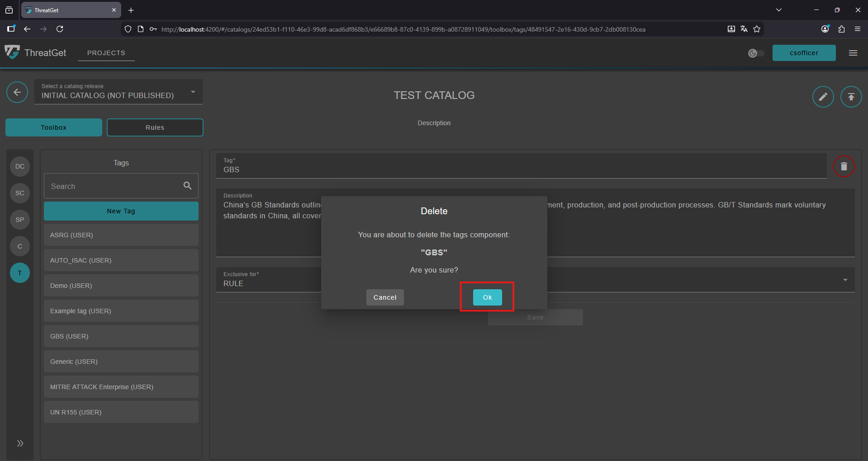
Task: Open the hamburger menu beside csofficer
Action: coord(853,53)
